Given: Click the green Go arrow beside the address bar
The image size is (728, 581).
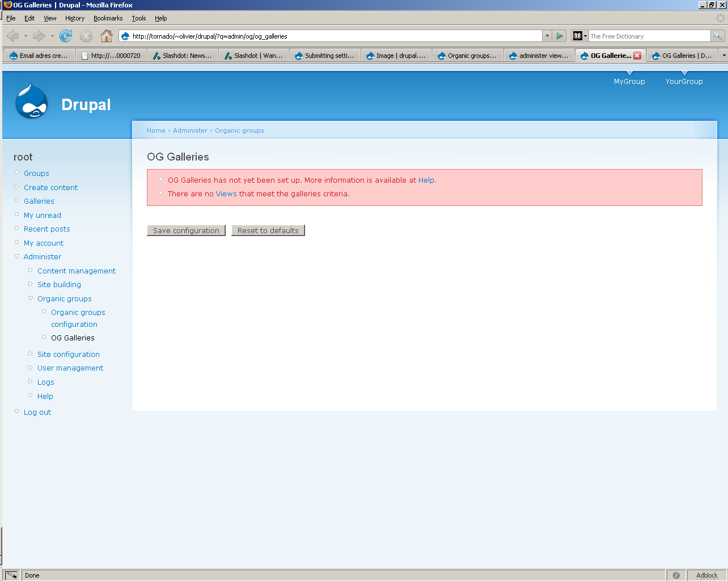Looking at the screenshot, I should 559,36.
